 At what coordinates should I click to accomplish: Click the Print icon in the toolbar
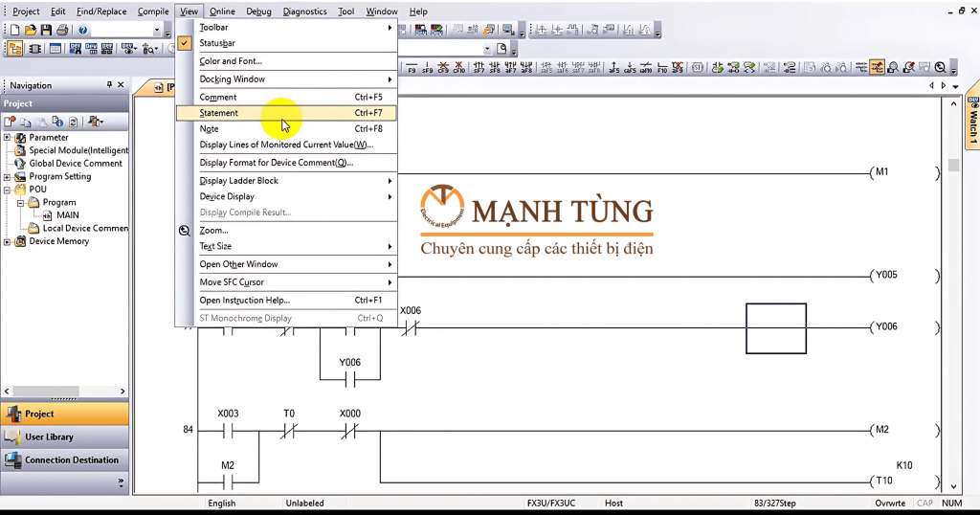click(62, 31)
